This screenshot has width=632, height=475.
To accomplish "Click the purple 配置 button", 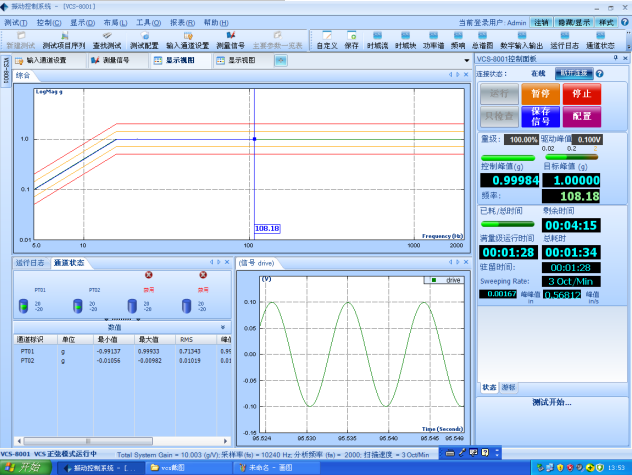I will click(582, 117).
